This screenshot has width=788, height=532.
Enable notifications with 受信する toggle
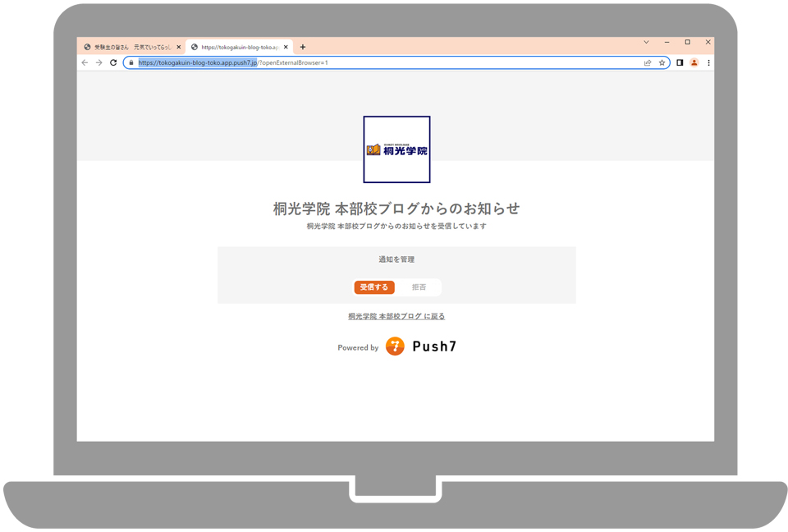[x=374, y=287]
